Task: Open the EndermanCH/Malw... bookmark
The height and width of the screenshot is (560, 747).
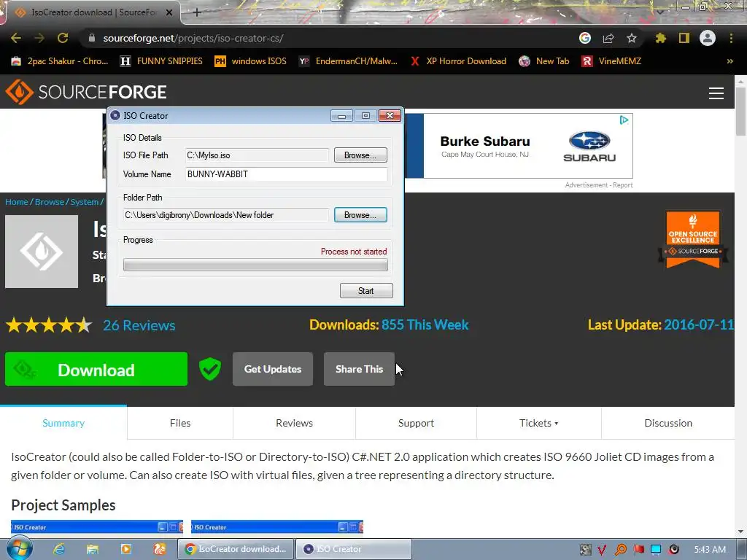Action: (x=348, y=61)
